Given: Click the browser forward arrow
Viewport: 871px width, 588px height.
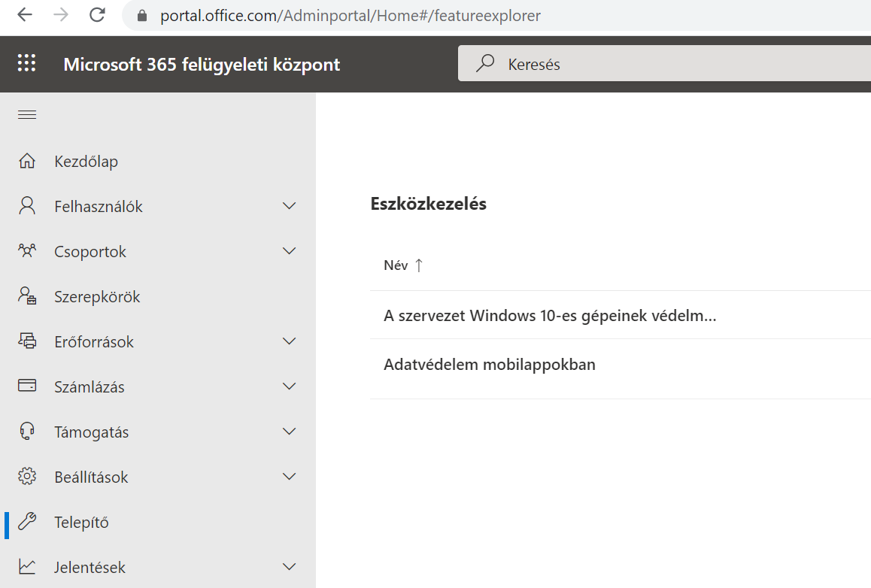Looking at the screenshot, I should pyautogui.click(x=61, y=15).
